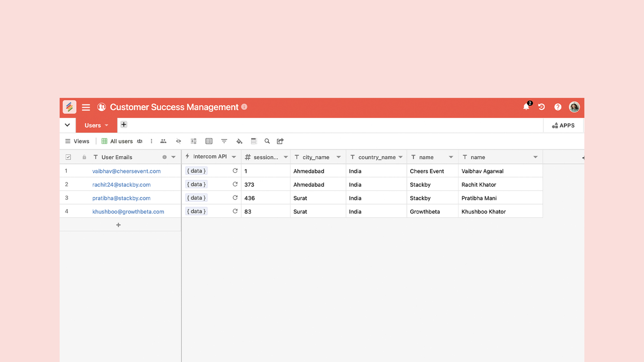Select cell Khushboo Khator
The height and width of the screenshot is (362, 644).
[501, 212]
